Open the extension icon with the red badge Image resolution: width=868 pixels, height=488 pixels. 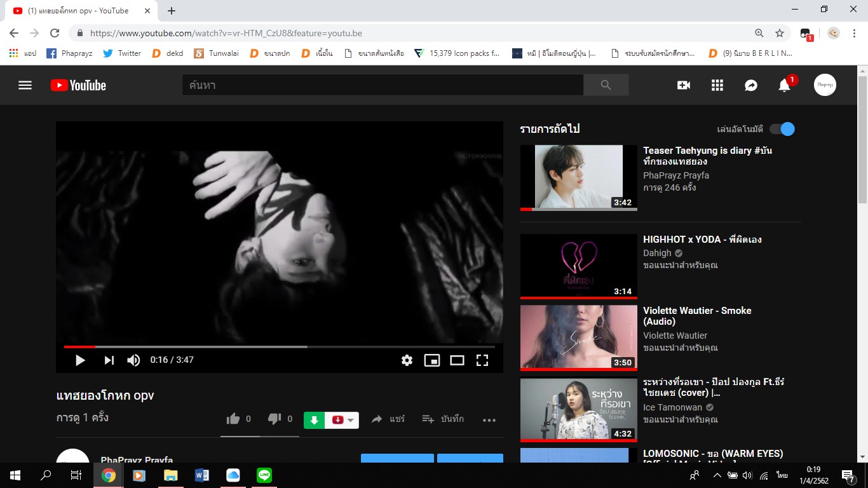[806, 34]
